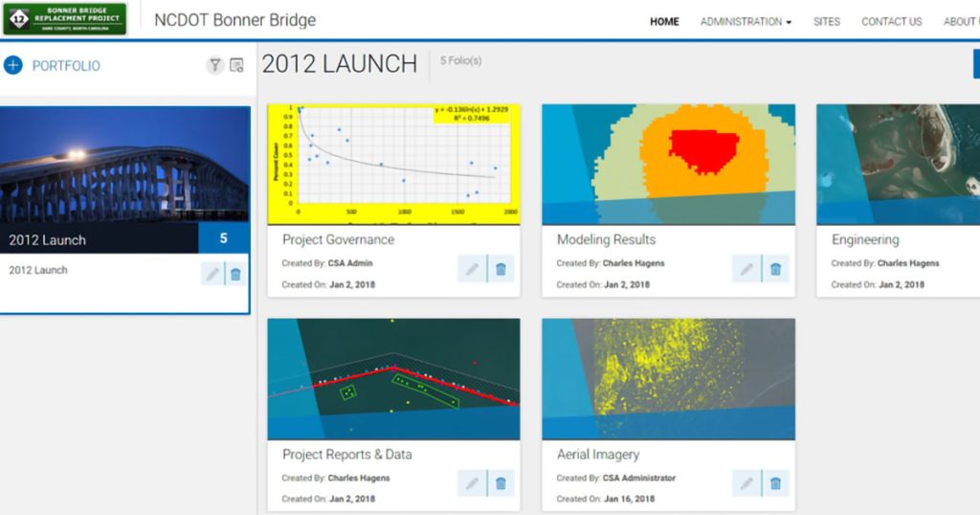Edit the 2012 Launch portfolio with pencil
The height and width of the screenshot is (515, 980).
pos(212,275)
